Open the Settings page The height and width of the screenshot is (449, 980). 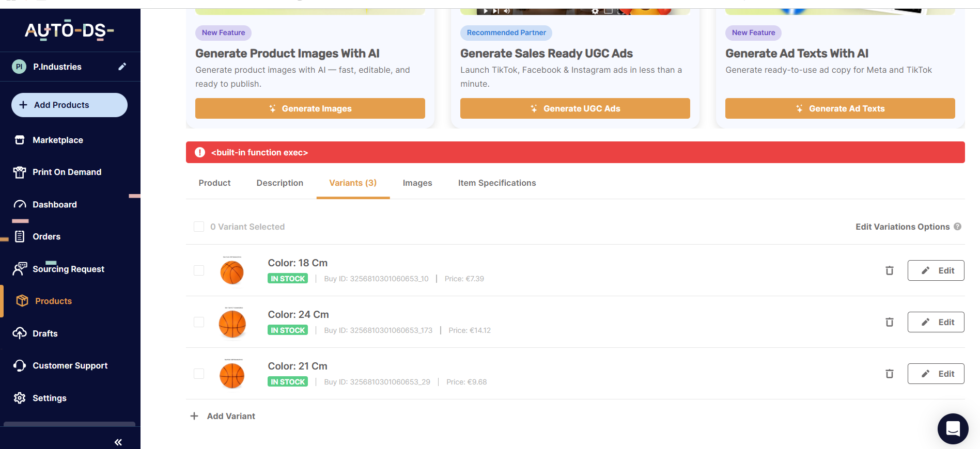point(49,398)
